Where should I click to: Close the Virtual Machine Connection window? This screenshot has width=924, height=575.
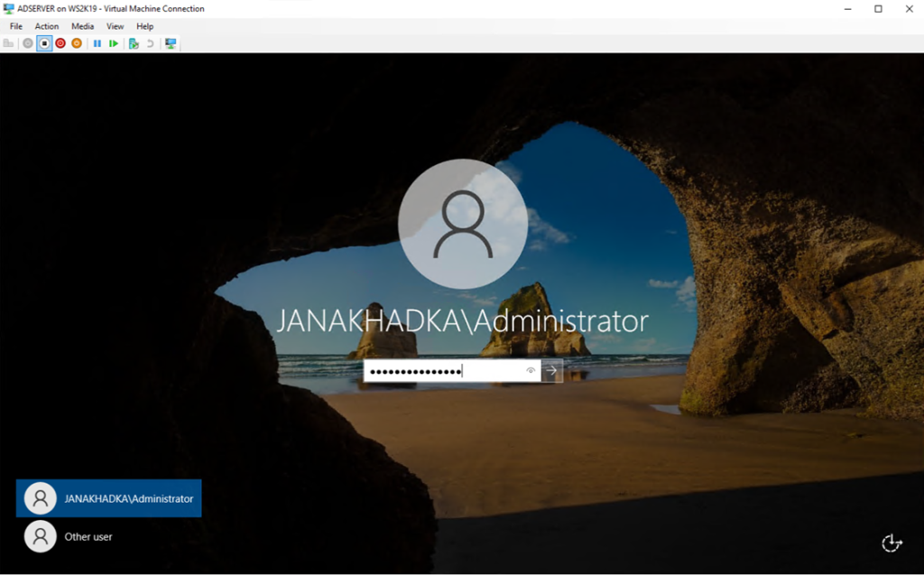point(910,9)
